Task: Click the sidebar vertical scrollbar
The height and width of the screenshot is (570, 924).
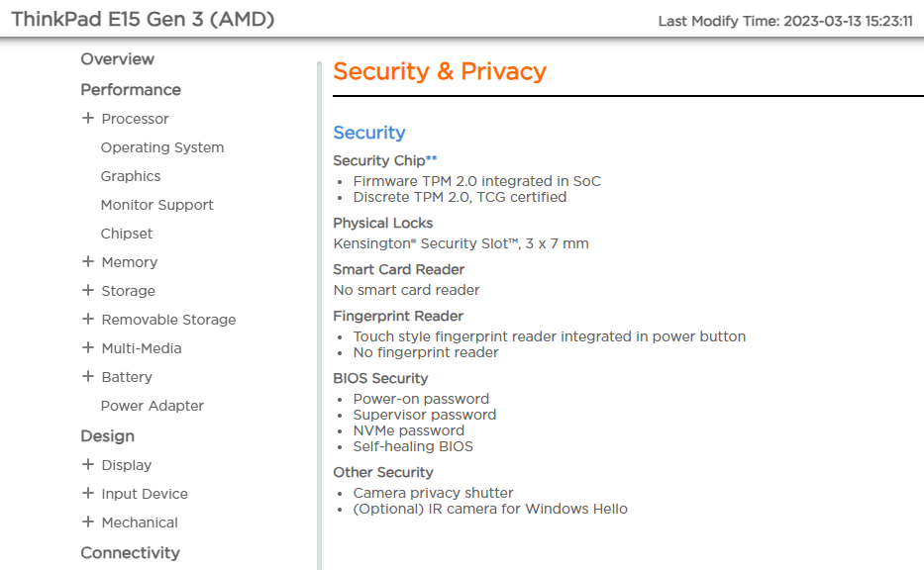Action: tap(319, 297)
